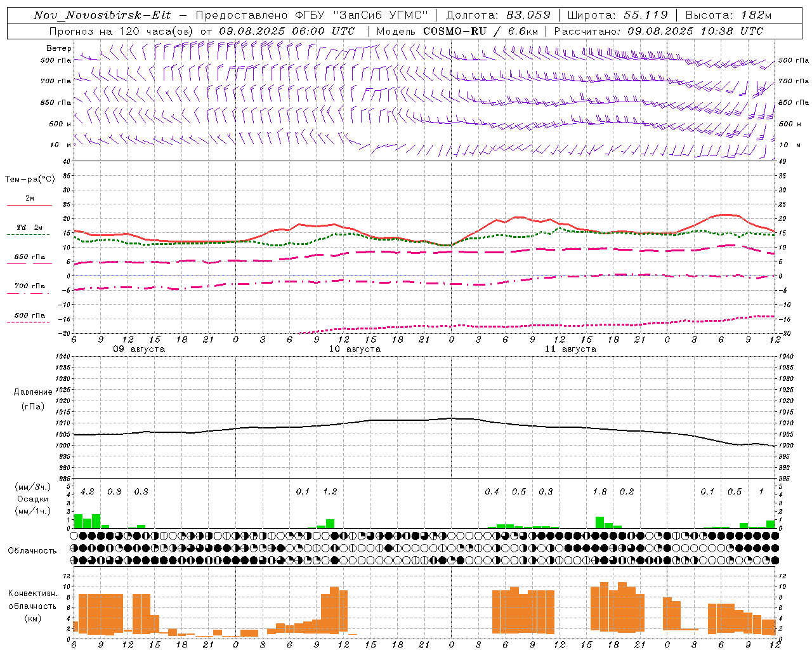
Task: Click the Td 2м dew point legend entry
Action: pyautogui.click(x=29, y=227)
